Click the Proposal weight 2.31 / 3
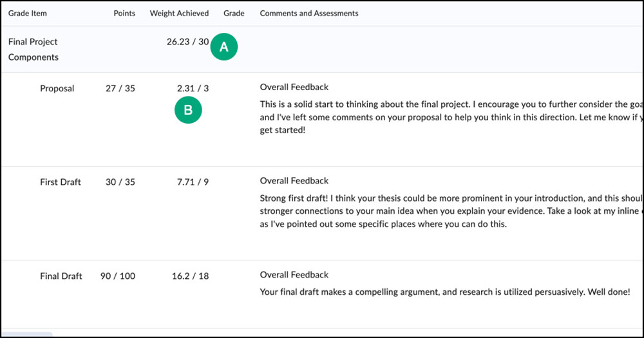Screen dimensions: 644x338 193,89
